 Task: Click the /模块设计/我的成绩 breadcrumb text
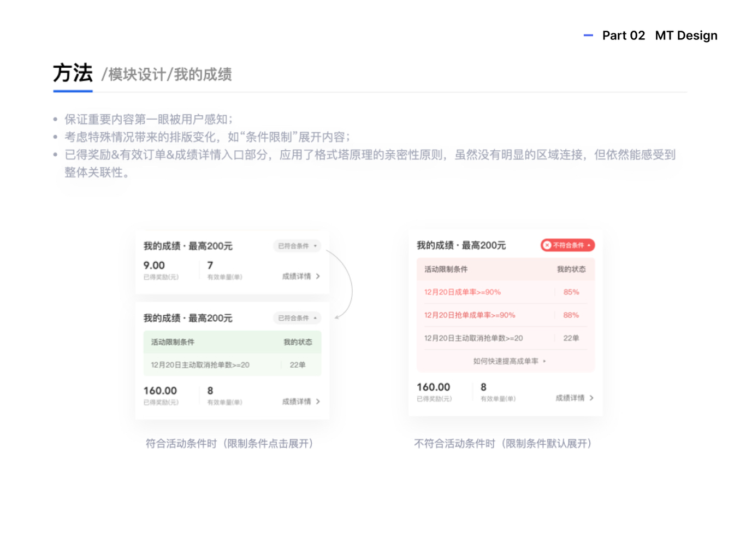click(167, 74)
